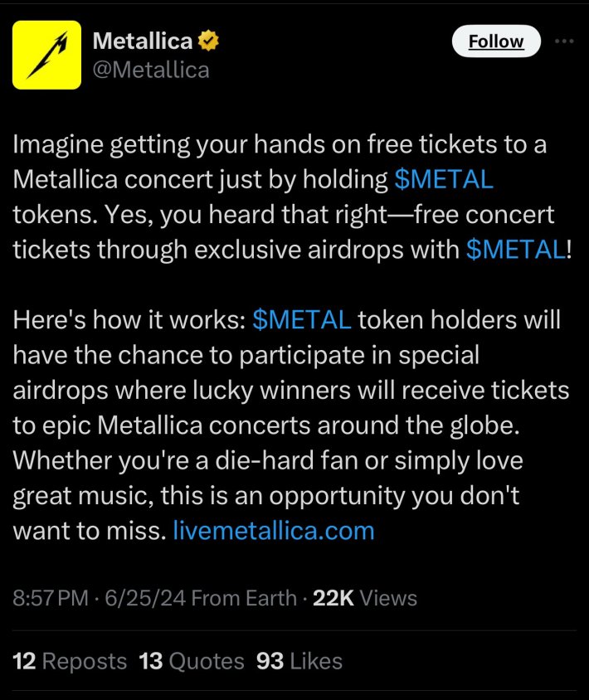Visit the livemetallica.com link
The height and width of the screenshot is (700, 589).
coord(273,529)
